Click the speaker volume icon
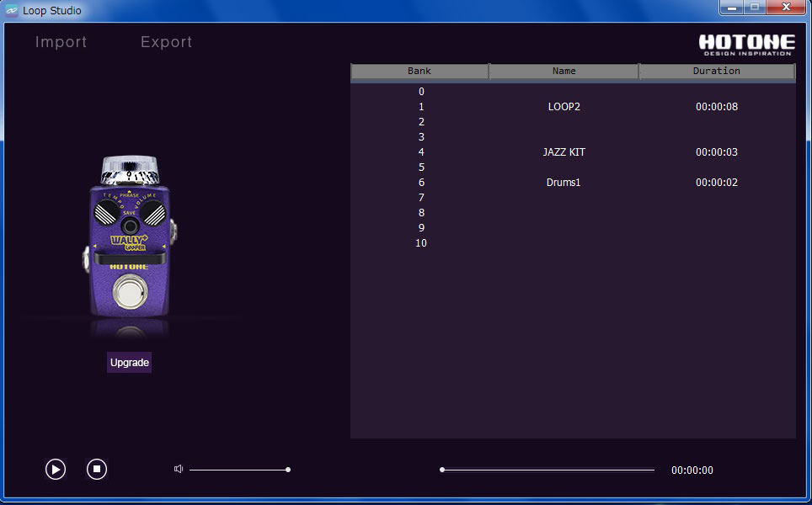812x505 pixels. (x=178, y=469)
